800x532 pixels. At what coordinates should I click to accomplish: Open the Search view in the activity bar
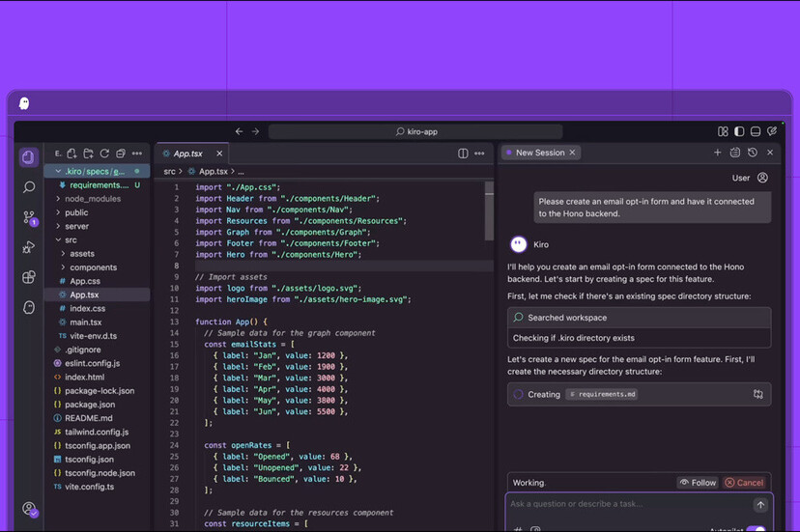(29, 187)
